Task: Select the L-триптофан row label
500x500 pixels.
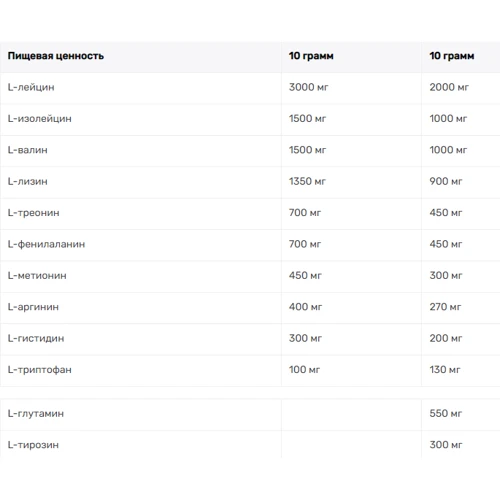Action: (40, 370)
